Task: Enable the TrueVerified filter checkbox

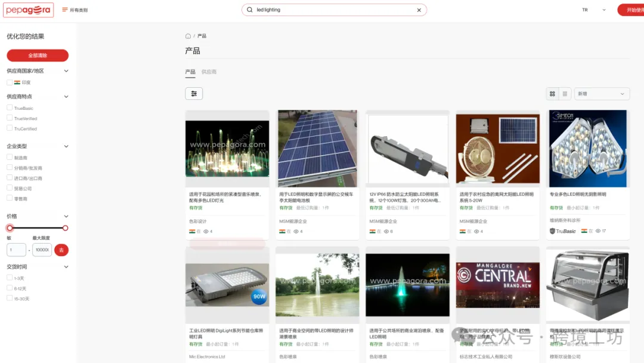Action: pyautogui.click(x=10, y=118)
